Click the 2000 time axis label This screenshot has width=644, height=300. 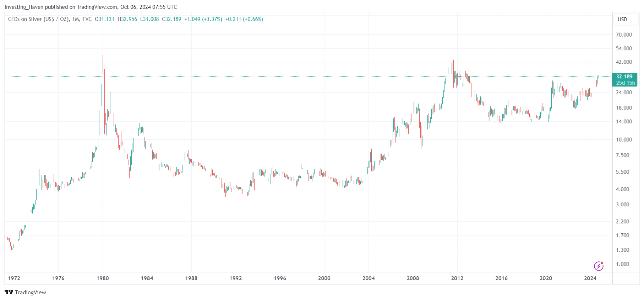(324, 278)
